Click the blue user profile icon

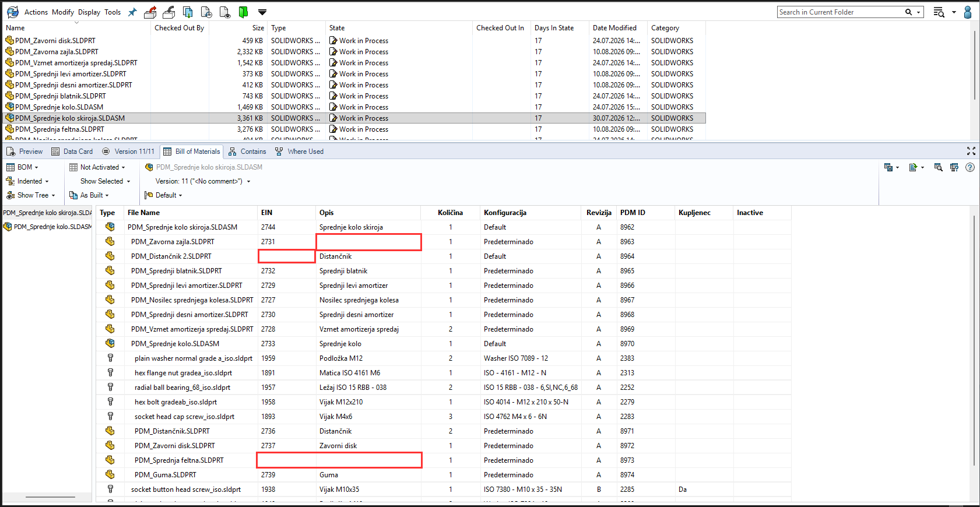(x=968, y=12)
